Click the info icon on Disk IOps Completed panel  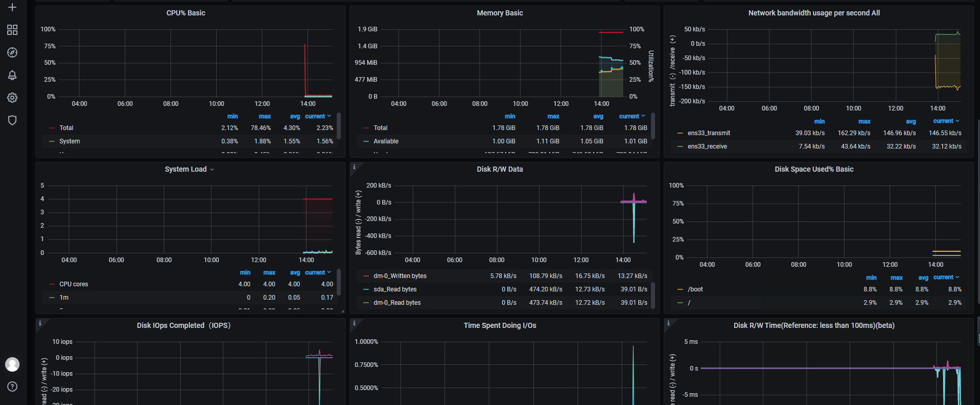pos(40,323)
